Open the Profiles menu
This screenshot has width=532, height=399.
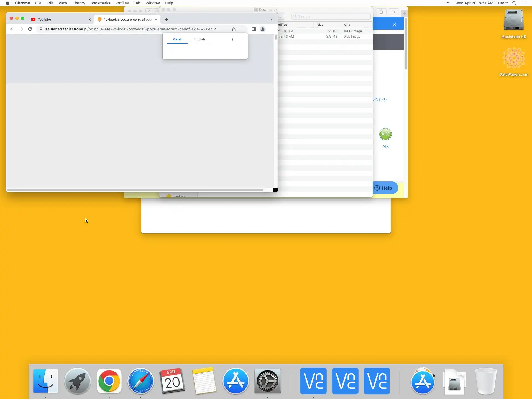pyautogui.click(x=122, y=3)
